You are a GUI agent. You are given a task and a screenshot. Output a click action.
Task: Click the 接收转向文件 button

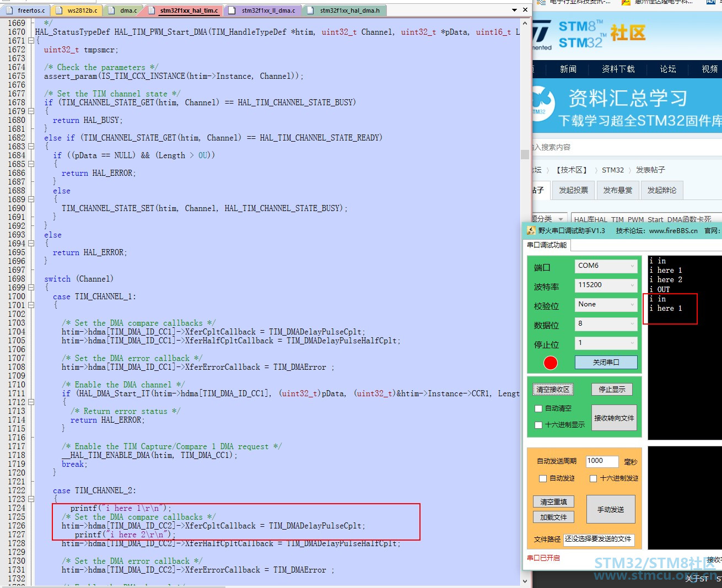coord(614,418)
